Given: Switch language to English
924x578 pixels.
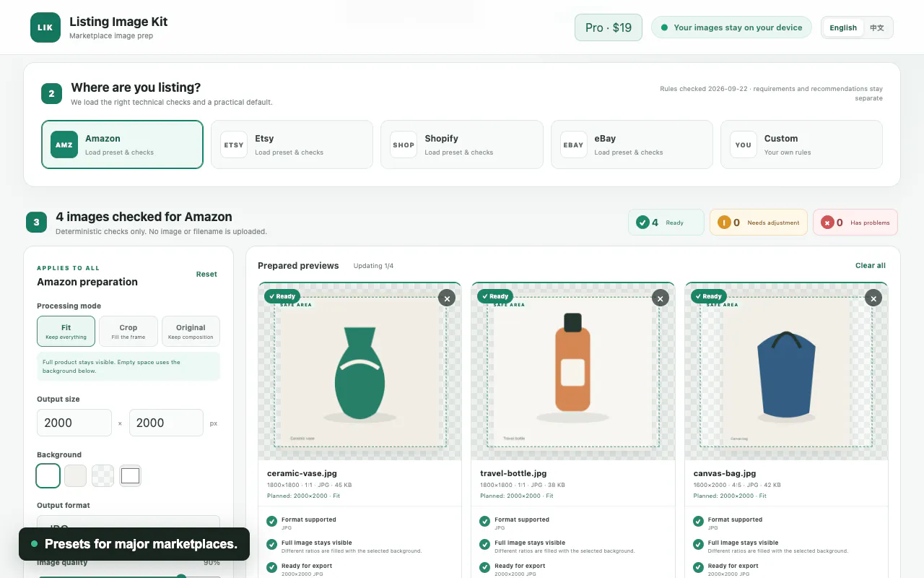Looking at the screenshot, I should click(x=843, y=27).
